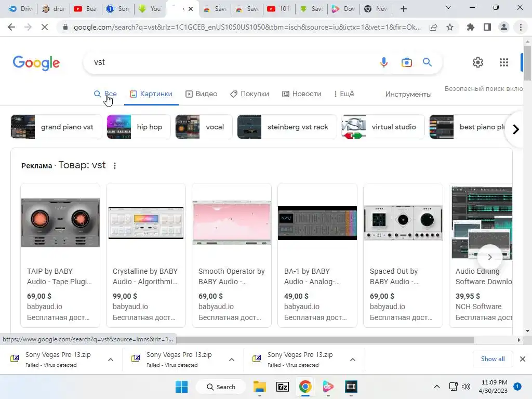This screenshot has height=399, width=532.
Task: Open the Покупки tab
Action: (249, 94)
